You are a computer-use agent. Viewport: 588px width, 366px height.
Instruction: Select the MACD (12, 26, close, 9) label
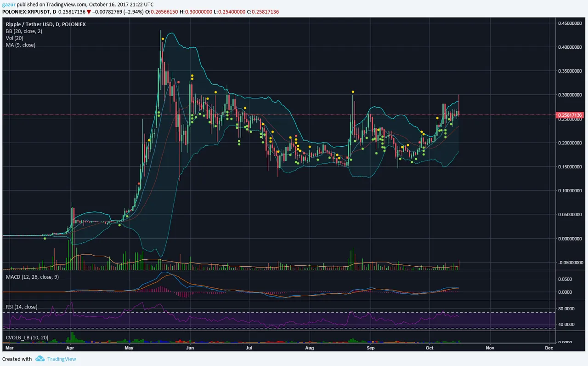[32, 277]
